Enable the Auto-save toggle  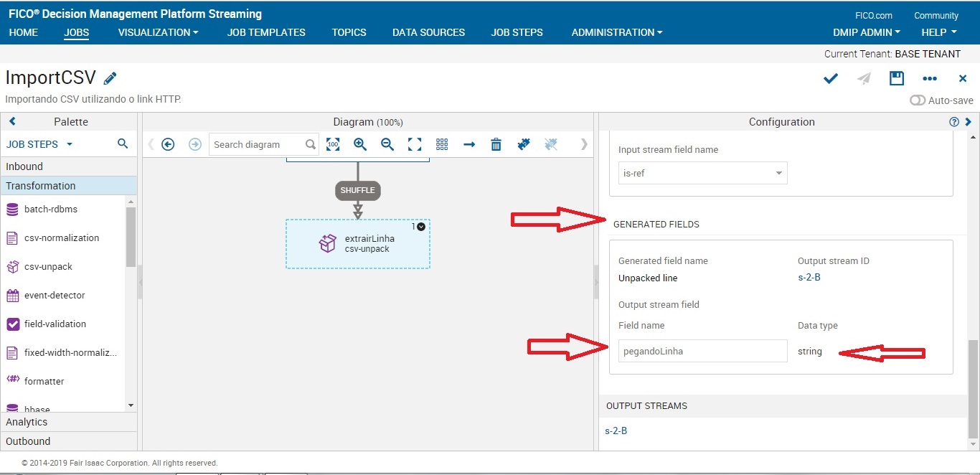point(918,100)
